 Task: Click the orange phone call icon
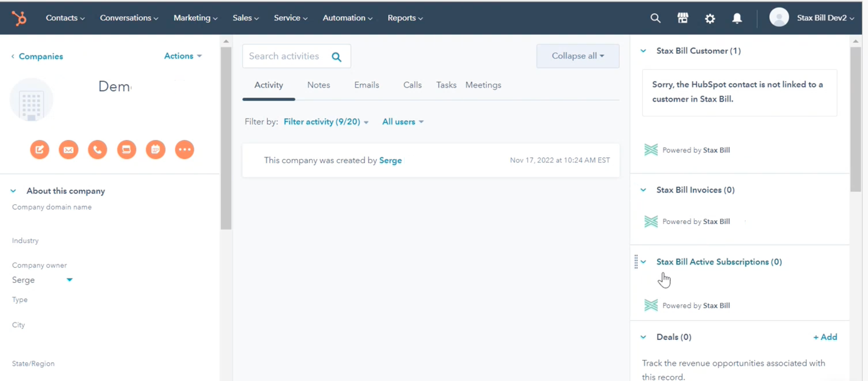pos(97,150)
